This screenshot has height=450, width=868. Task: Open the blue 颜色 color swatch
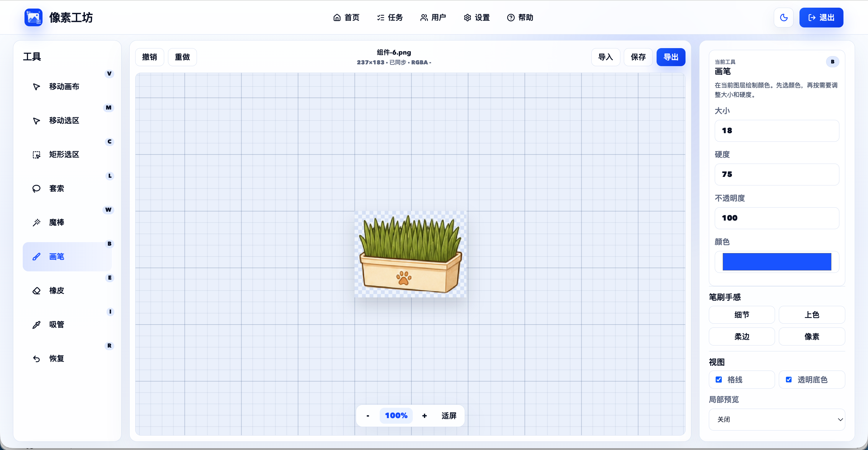777,262
